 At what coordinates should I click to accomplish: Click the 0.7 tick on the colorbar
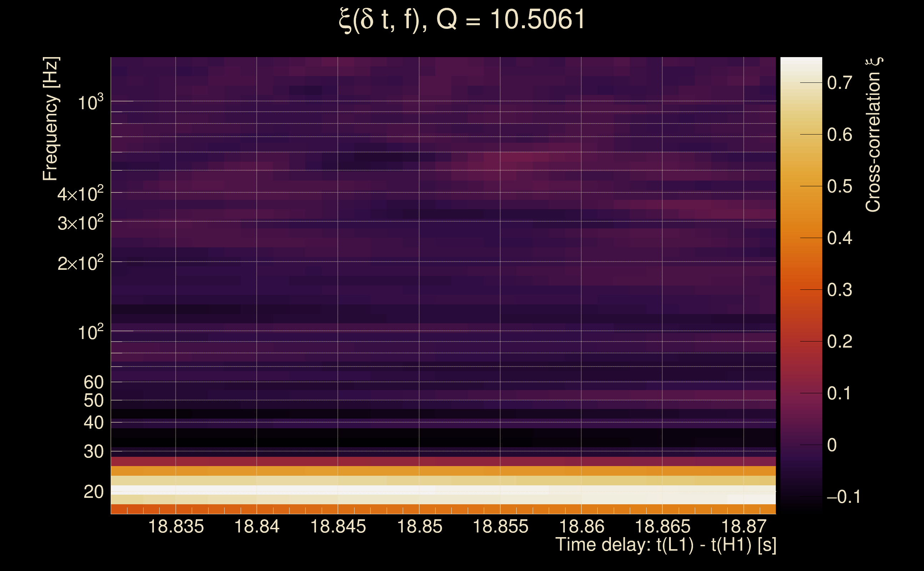[x=839, y=83]
